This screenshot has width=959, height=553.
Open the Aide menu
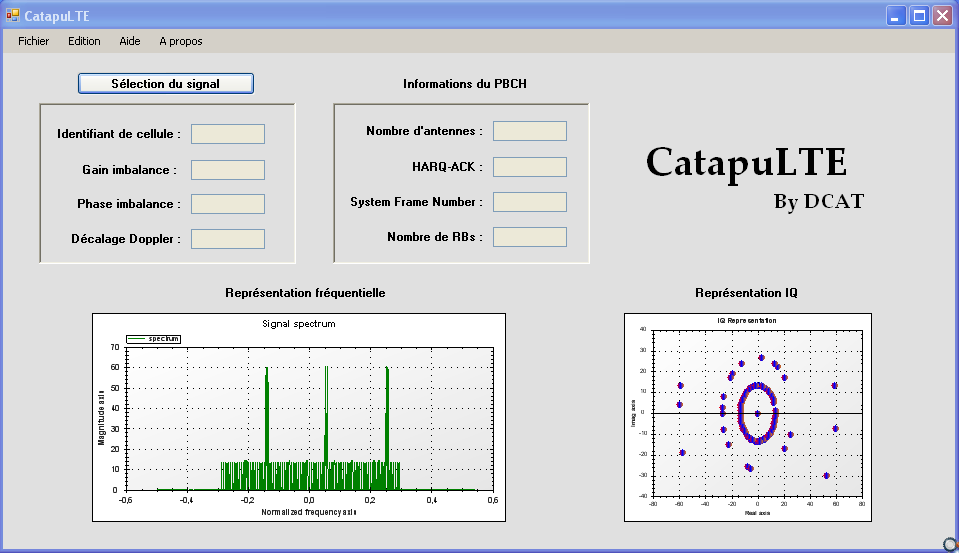(x=130, y=41)
